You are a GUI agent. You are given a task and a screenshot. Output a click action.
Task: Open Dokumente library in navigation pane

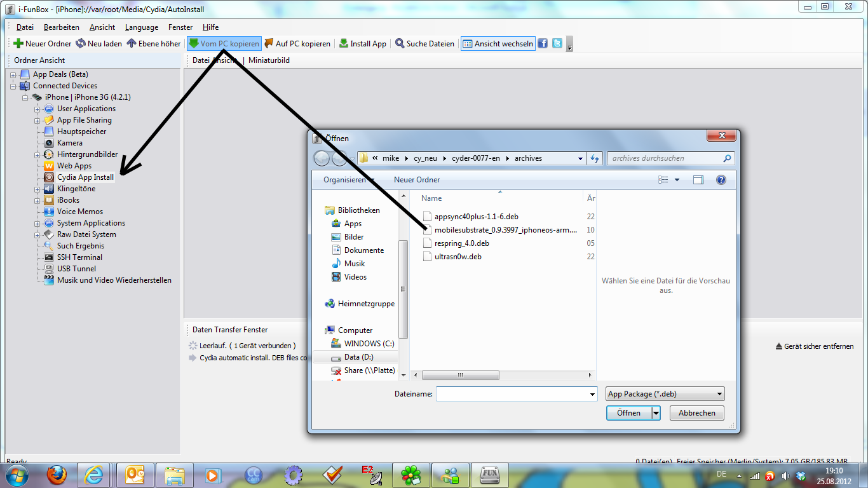pos(364,250)
